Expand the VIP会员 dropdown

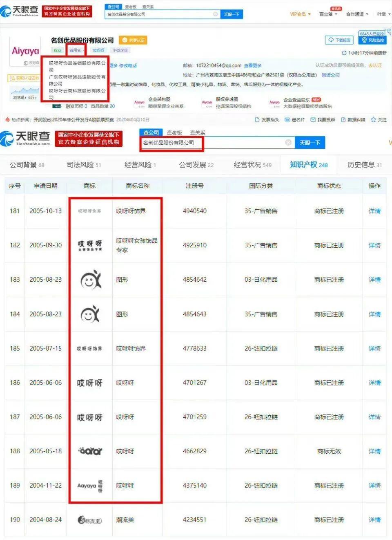301,14
